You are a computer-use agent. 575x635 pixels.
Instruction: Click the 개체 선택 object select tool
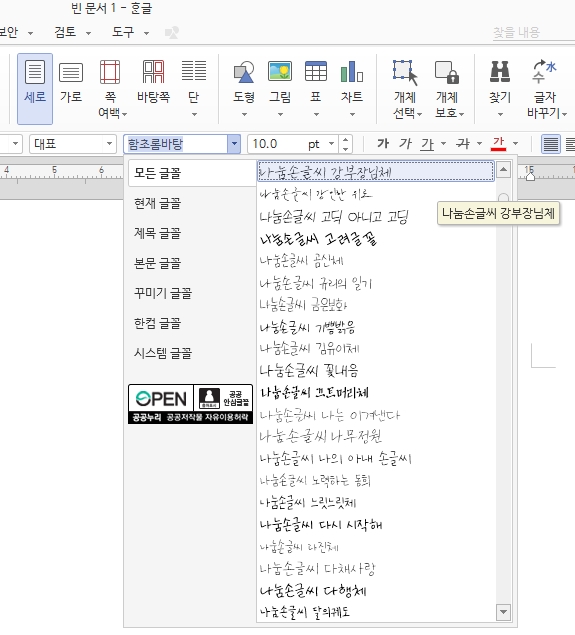click(406, 89)
